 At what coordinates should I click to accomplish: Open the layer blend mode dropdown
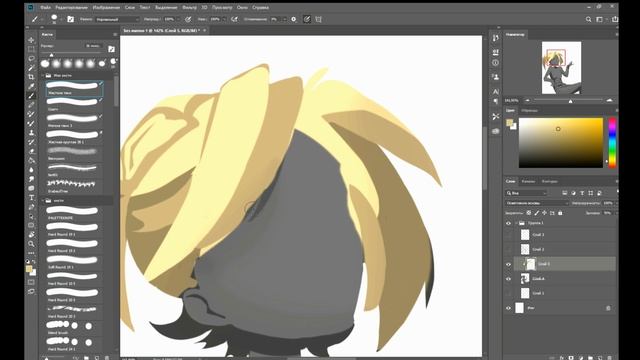(537, 203)
